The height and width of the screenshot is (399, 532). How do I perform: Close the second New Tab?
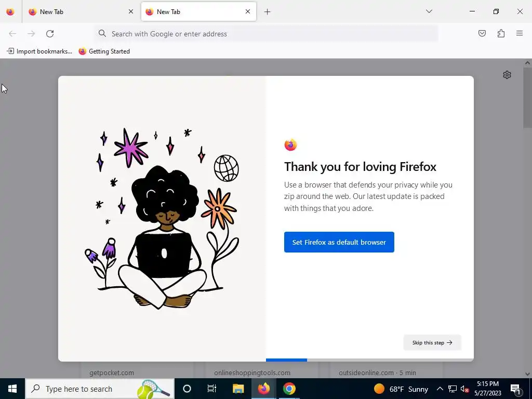(x=248, y=11)
